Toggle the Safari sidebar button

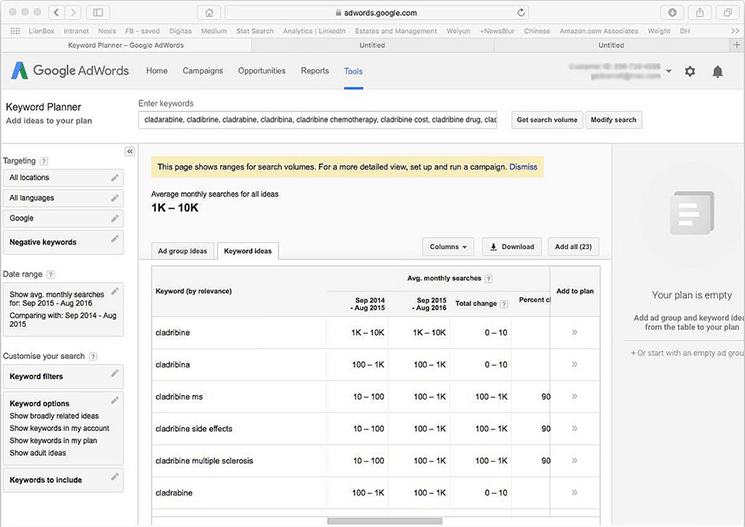(x=98, y=13)
